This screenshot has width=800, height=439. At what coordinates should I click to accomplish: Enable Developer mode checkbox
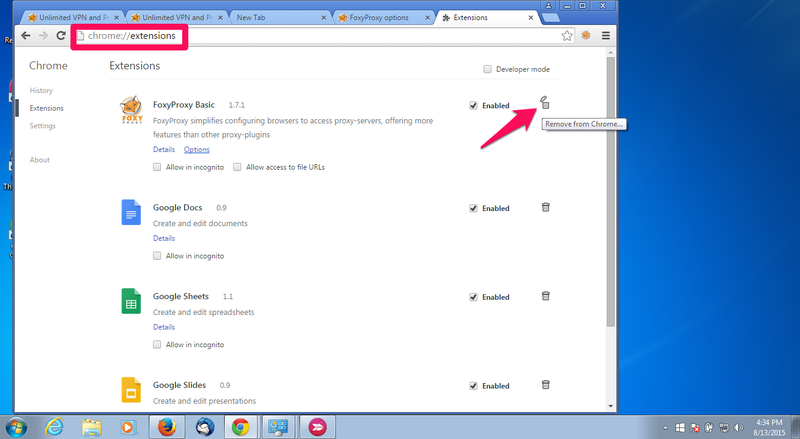click(487, 69)
